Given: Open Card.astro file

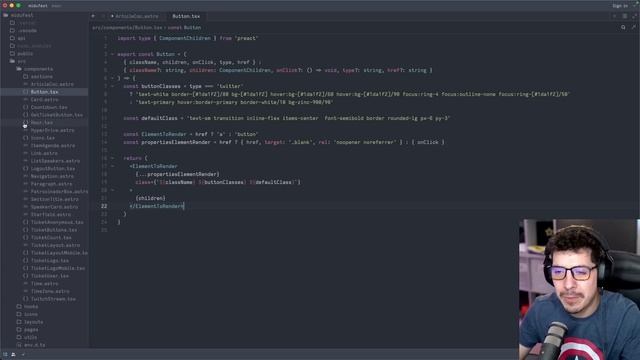Looking at the screenshot, I should pyautogui.click(x=44, y=100).
